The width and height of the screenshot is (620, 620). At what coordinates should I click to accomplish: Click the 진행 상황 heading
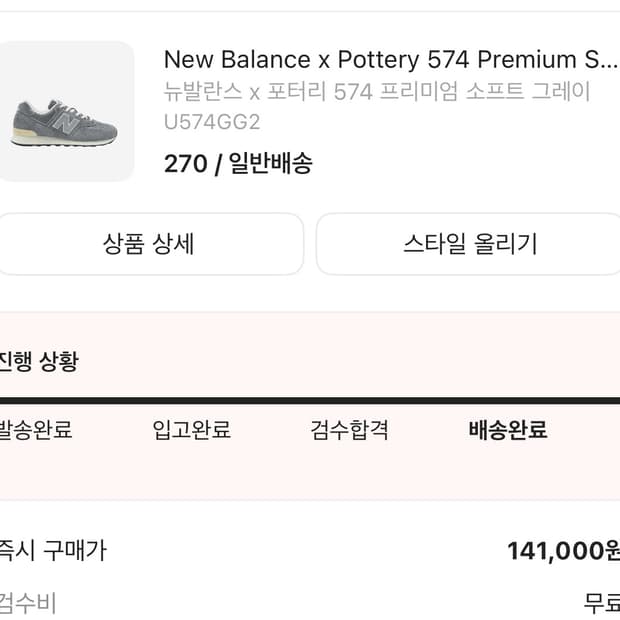(40, 361)
